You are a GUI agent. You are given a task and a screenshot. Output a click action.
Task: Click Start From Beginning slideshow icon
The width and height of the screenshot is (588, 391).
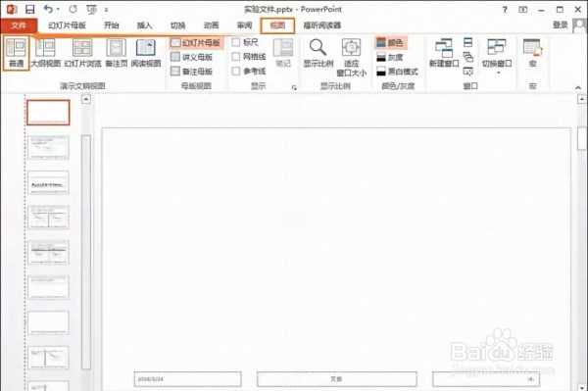91,10
